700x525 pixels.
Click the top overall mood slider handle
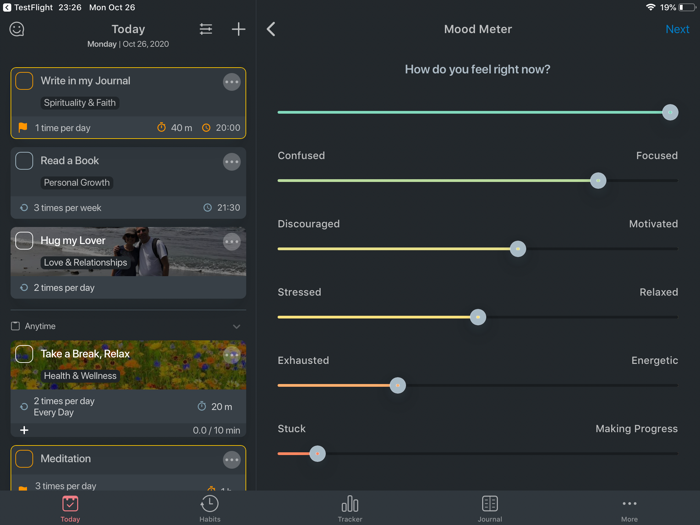tap(670, 112)
